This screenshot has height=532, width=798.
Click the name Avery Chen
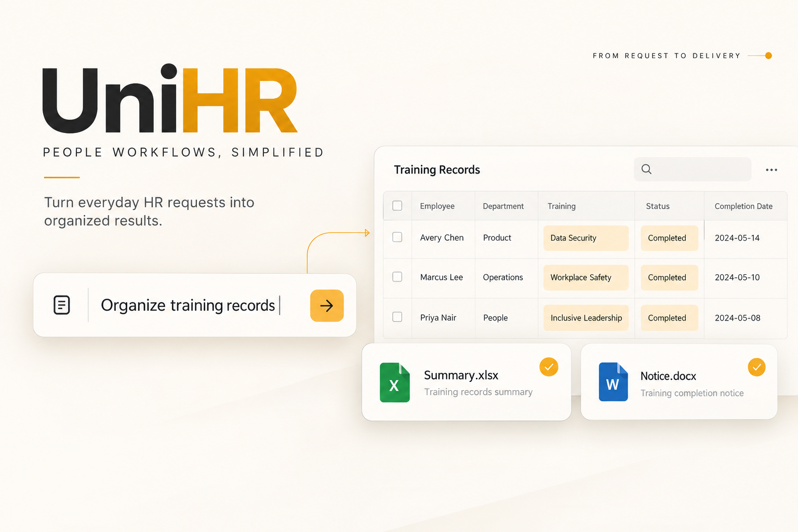pyautogui.click(x=442, y=237)
